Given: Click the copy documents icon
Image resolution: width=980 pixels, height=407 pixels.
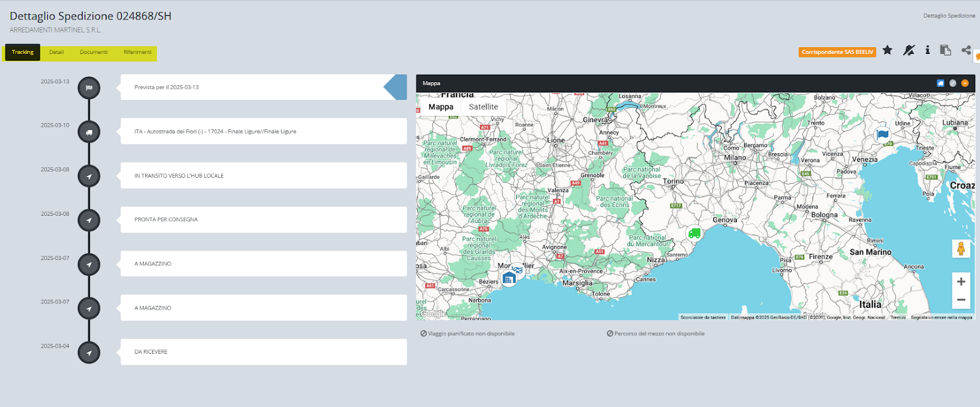Looking at the screenshot, I should point(946,50).
